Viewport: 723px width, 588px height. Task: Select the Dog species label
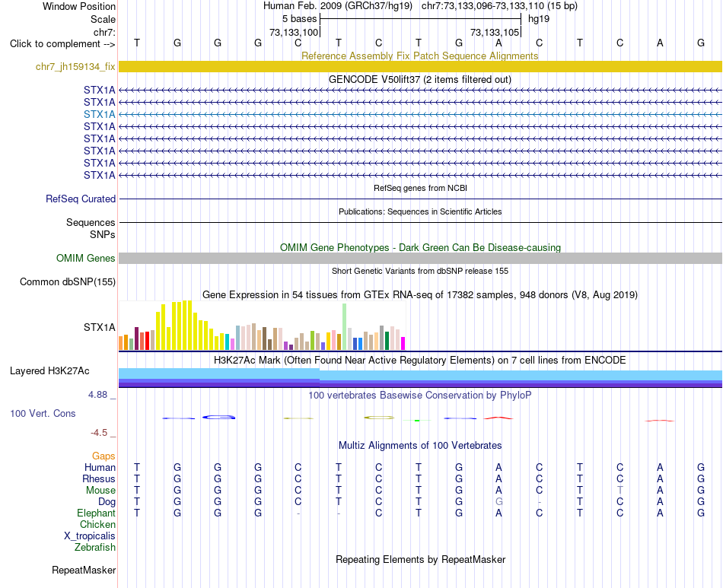point(107,502)
